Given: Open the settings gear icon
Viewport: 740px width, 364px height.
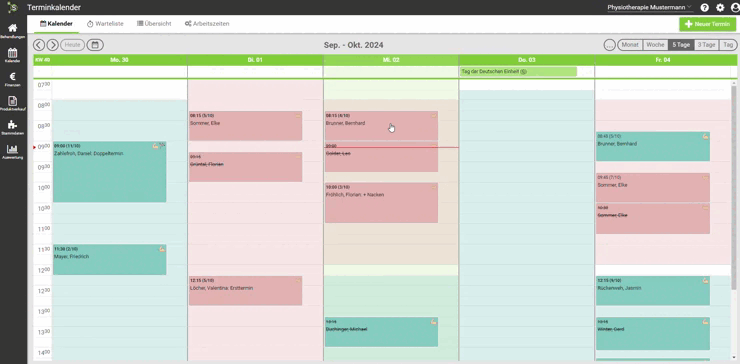Looking at the screenshot, I should [x=720, y=8].
